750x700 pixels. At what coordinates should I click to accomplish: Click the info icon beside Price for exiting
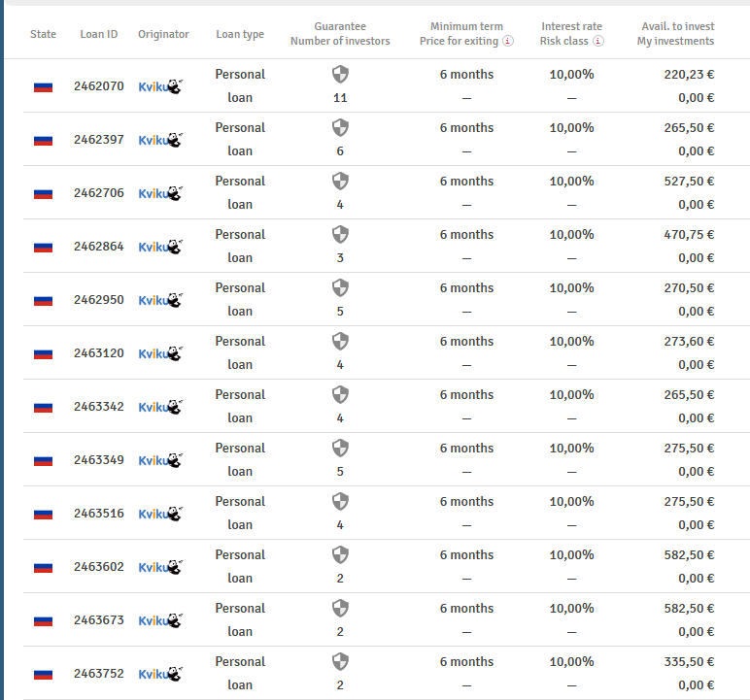[508, 41]
